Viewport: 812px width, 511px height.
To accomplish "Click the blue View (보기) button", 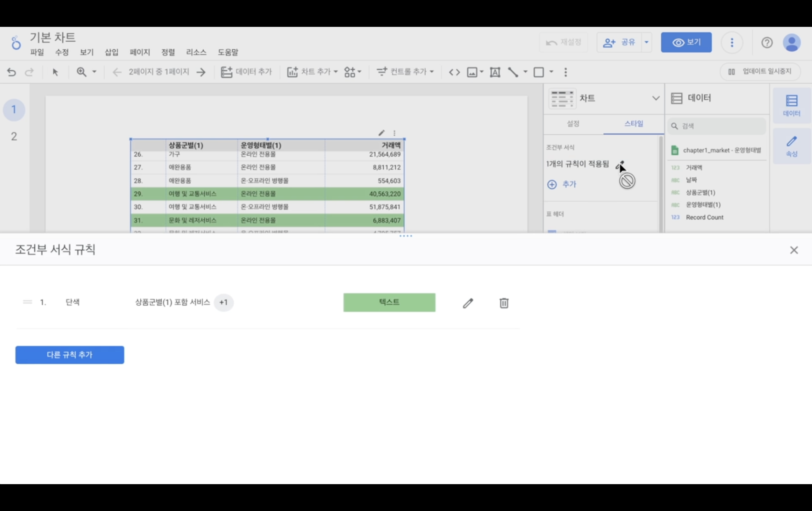I will 686,42.
